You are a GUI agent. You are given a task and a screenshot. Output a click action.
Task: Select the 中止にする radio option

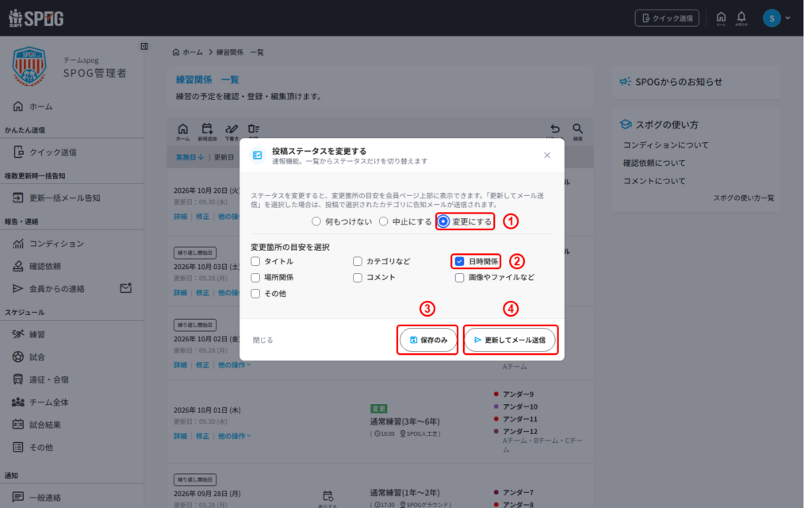pyautogui.click(x=383, y=221)
